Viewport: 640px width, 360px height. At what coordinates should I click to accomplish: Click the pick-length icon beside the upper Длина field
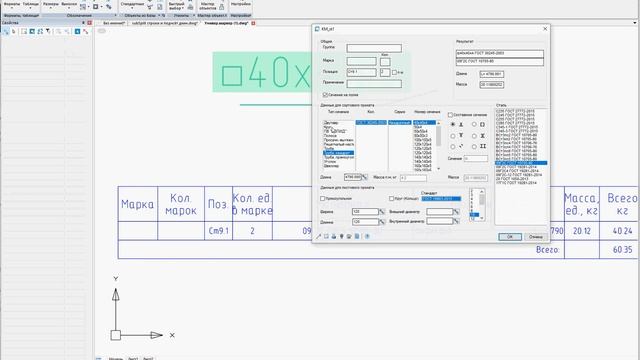coord(364,177)
